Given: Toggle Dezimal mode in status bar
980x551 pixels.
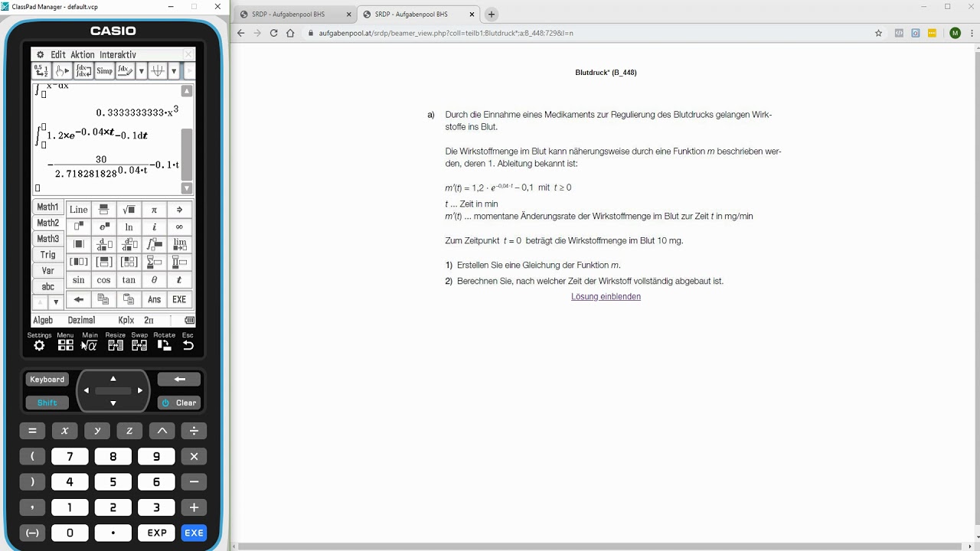Looking at the screenshot, I should 81,321.
